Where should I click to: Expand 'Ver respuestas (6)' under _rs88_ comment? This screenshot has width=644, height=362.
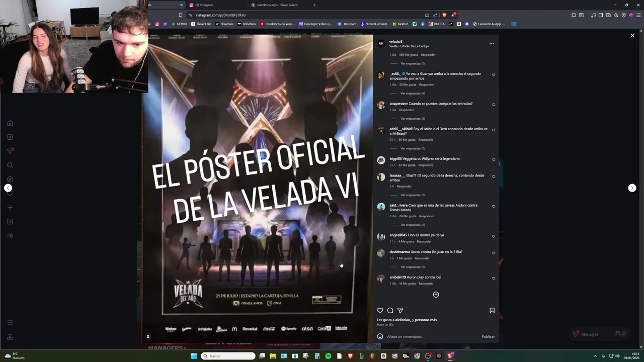[413, 94]
